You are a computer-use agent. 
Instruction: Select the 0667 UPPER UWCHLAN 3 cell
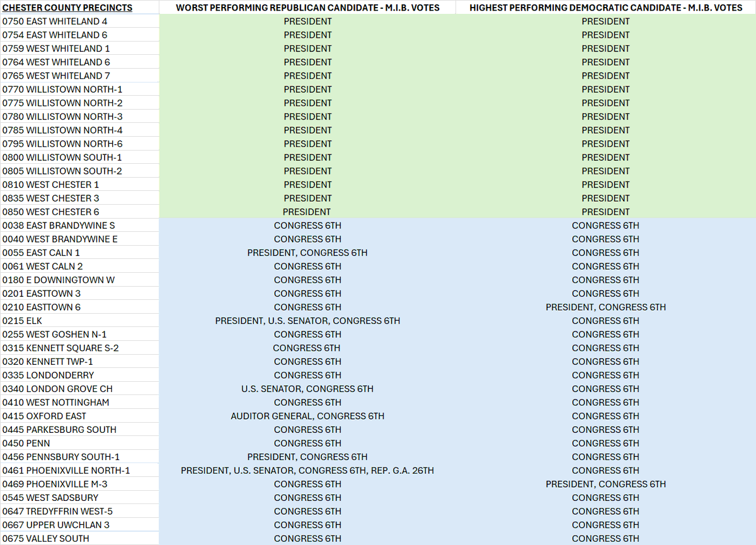click(79, 525)
